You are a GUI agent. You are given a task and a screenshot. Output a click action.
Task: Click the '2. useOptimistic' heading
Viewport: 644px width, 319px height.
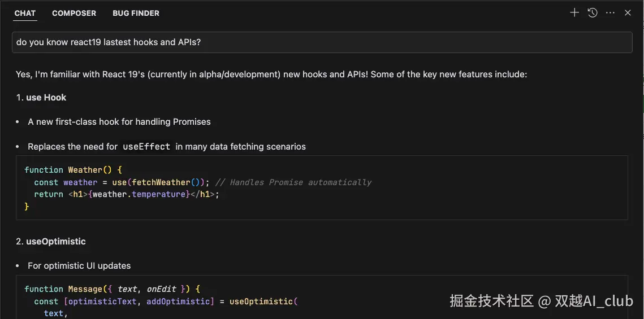51,242
